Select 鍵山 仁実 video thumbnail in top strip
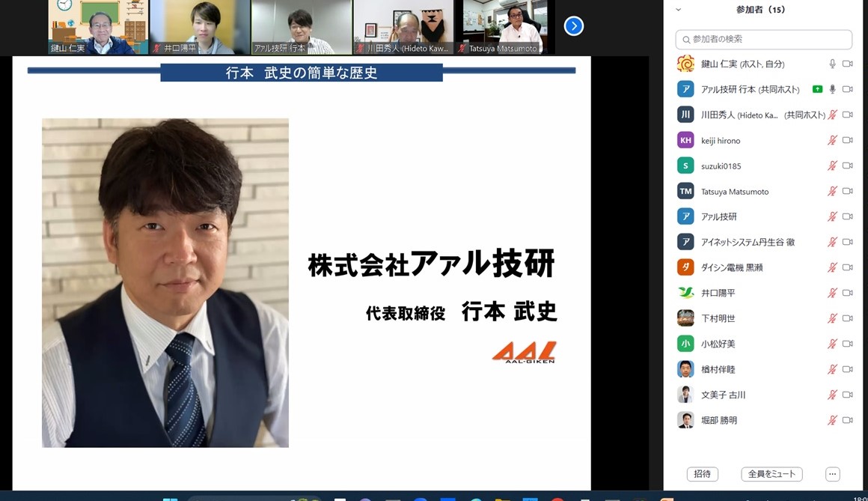This screenshot has height=501, width=868. [98, 27]
